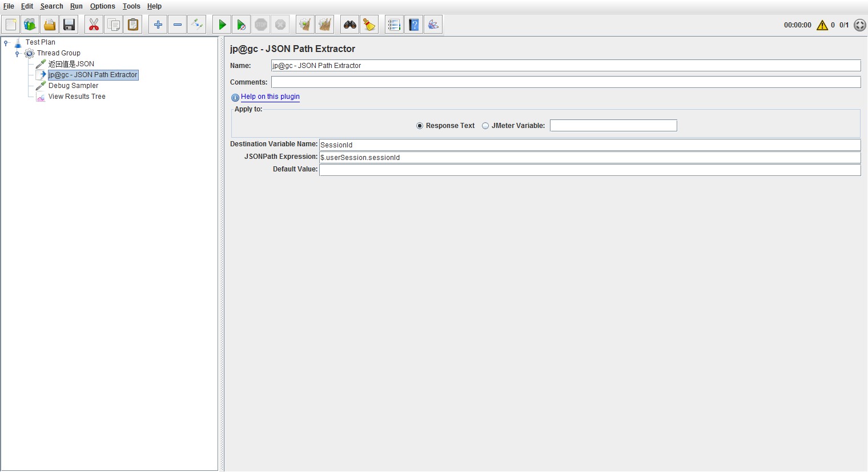Image resolution: width=868 pixels, height=472 pixels.
Task: Clear results with single broom icon
Action: [x=306, y=25]
